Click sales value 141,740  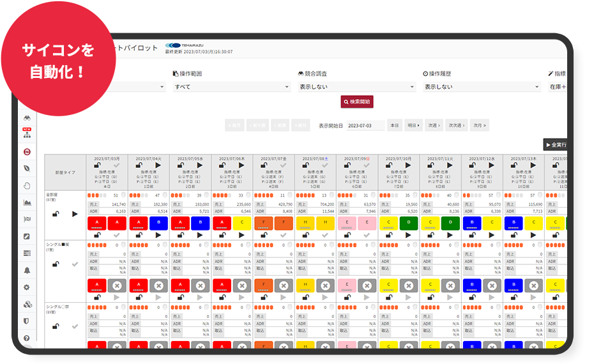(x=119, y=204)
